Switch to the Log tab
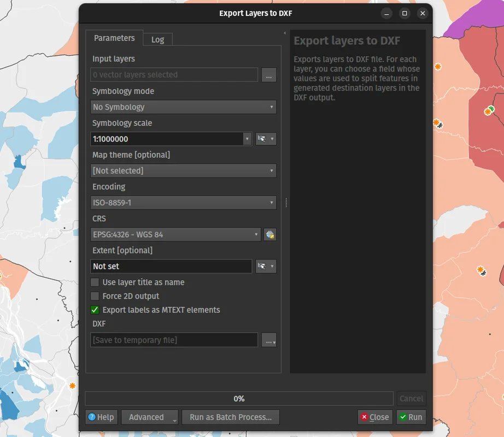This screenshot has width=504, height=437. tap(157, 39)
